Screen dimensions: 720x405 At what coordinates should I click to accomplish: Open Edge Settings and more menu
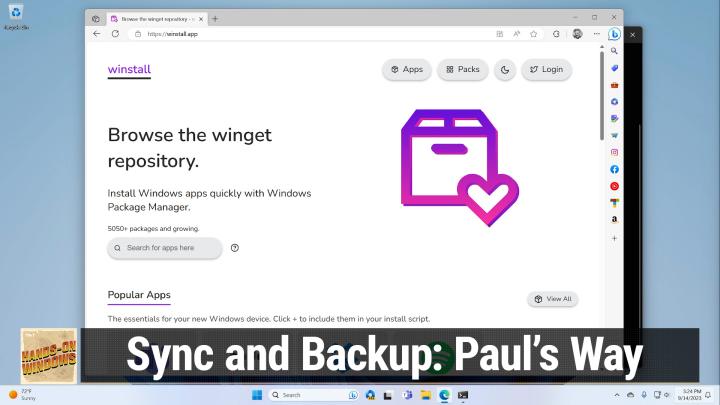[596, 34]
